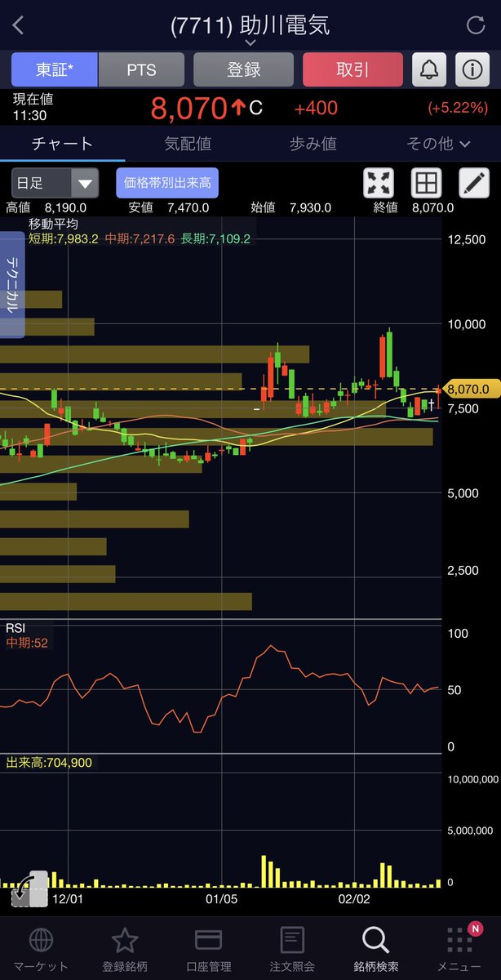501x980 pixels.
Task: Open the price alert bell icon
Action: coord(428,69)
